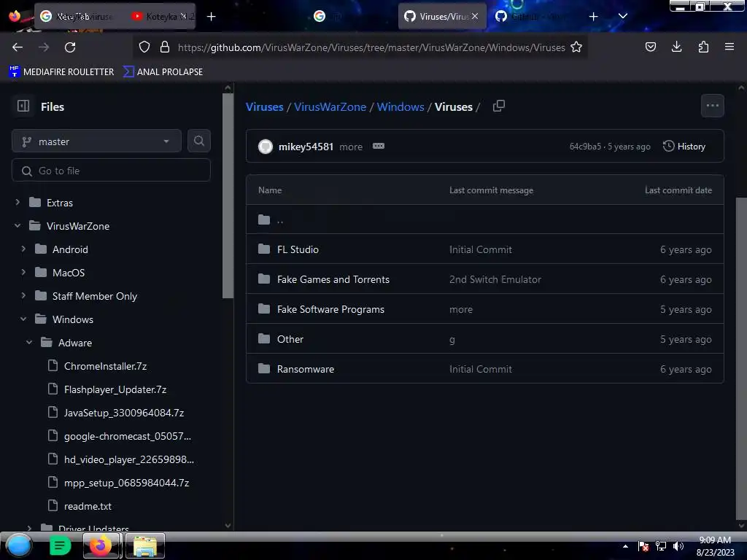
Task: Open MEDIAFIRE ROULETTER bookmark
Action: (x=61, y=71)
